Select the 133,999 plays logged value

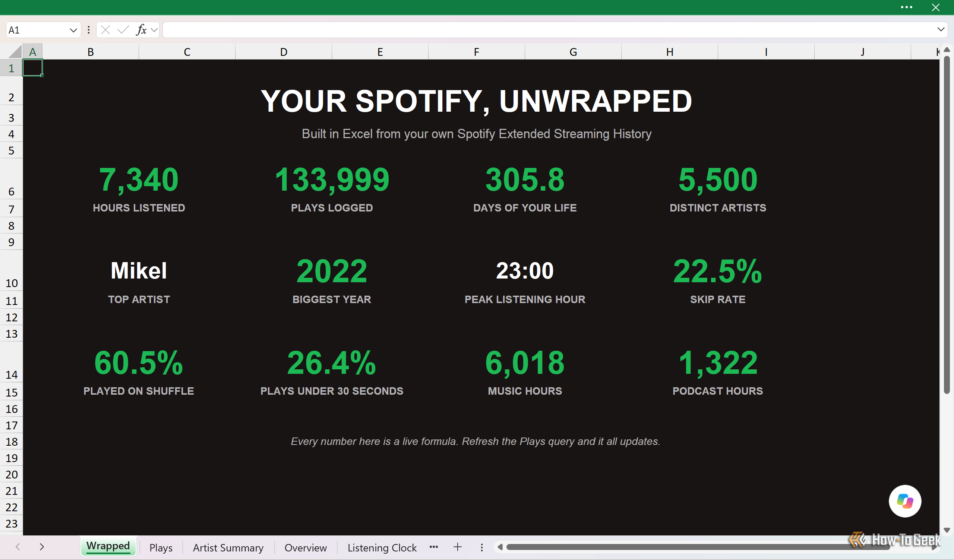click(x=332, y=179)
